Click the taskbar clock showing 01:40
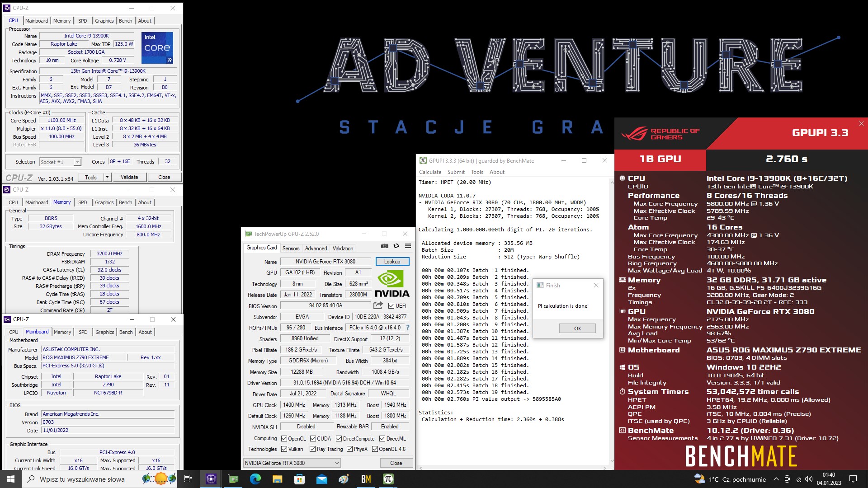868x488 pixels. pyautogui.click(x=829, y=479)
